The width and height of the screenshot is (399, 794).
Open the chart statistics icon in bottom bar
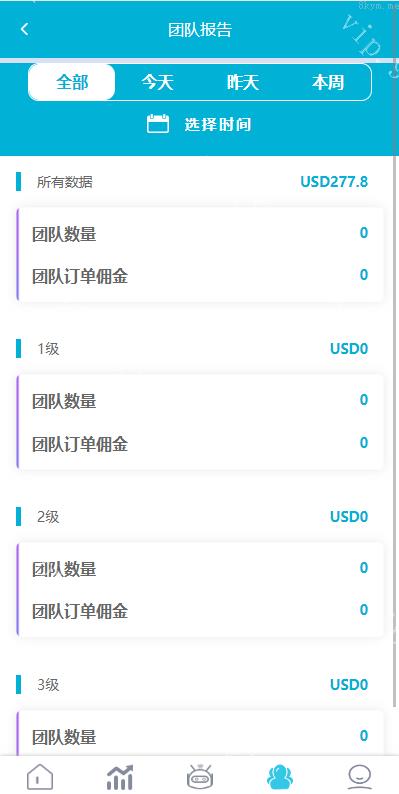[120, 776]
